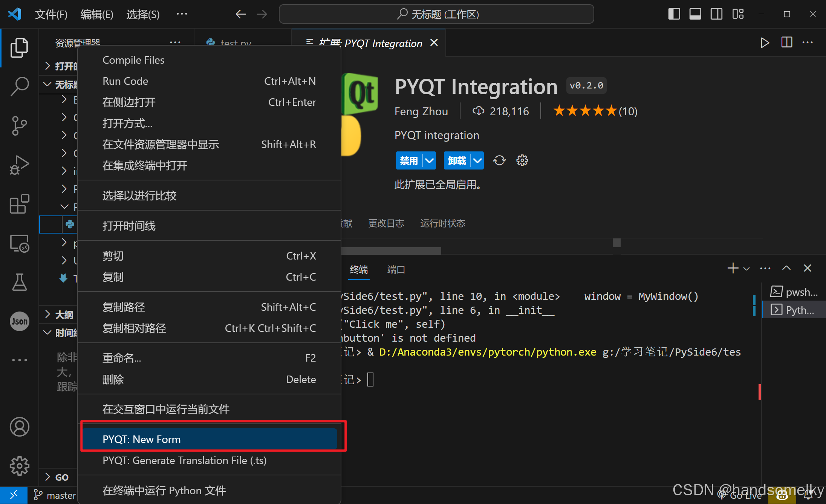Open the Manage gear menu

(x=19, y=466)
